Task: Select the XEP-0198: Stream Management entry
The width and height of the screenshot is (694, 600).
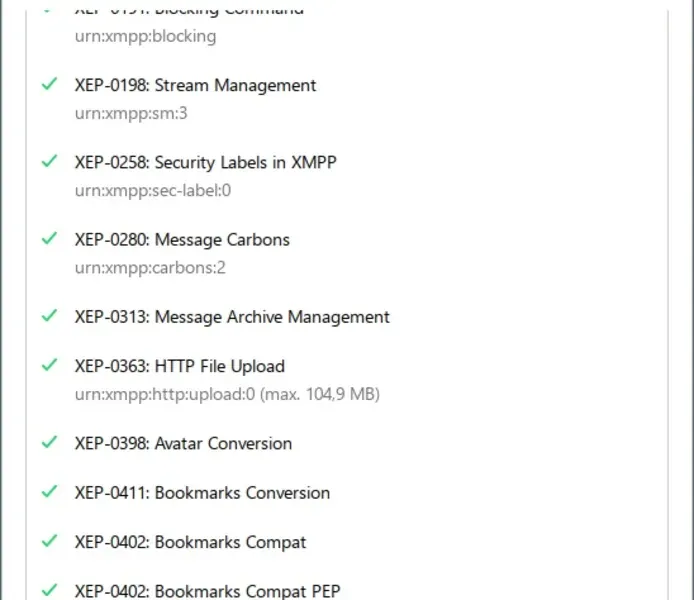Action: [195, 86]
